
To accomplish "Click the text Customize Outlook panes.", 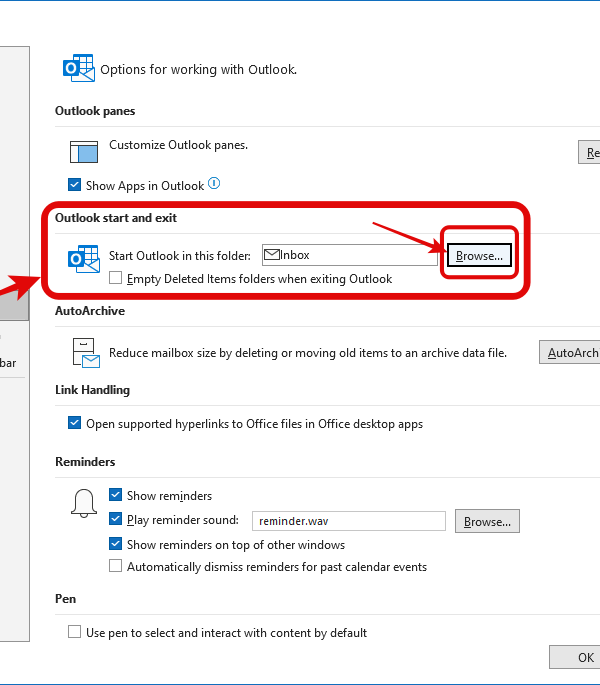I will tap(178, 145).
